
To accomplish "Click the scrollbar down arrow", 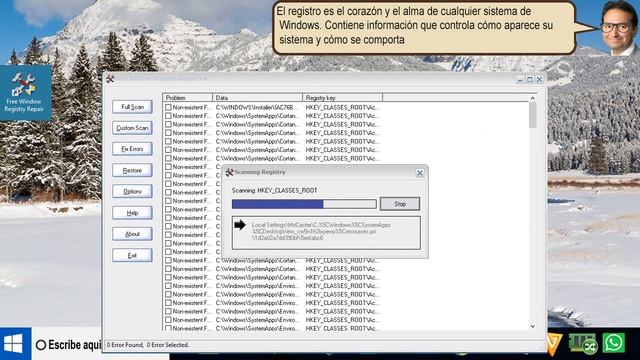I will [x=533, y=326].
